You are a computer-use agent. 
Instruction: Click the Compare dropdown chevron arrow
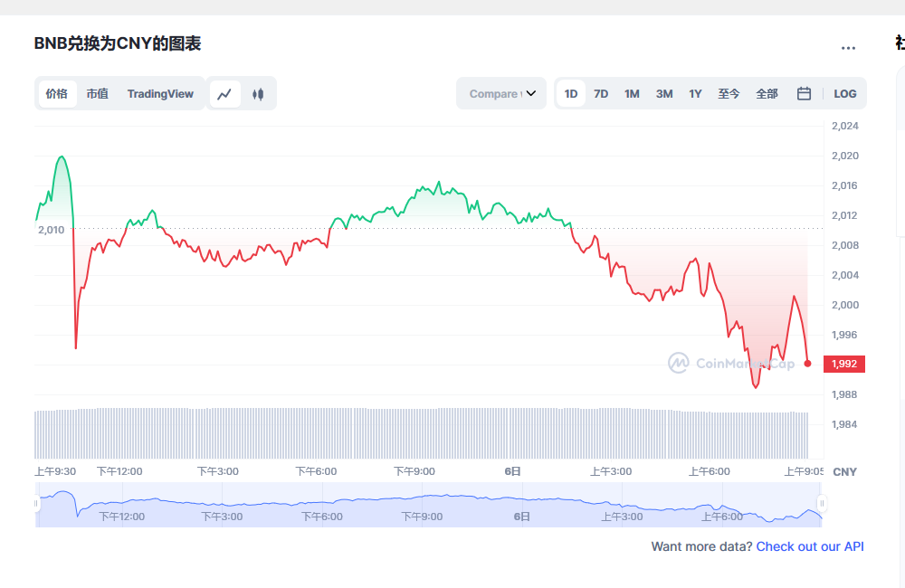[x=531, y=94]
